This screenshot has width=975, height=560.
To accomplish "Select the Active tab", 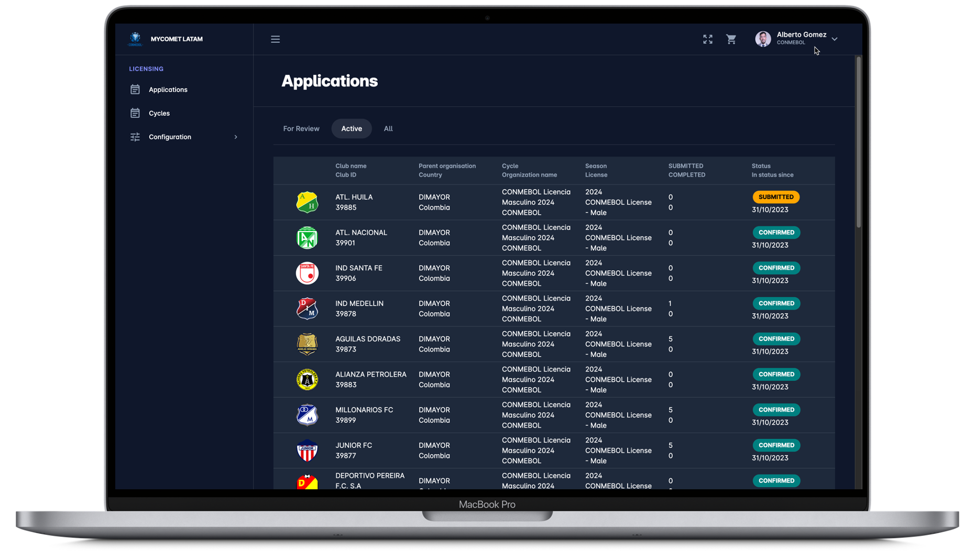I will 352,129.
